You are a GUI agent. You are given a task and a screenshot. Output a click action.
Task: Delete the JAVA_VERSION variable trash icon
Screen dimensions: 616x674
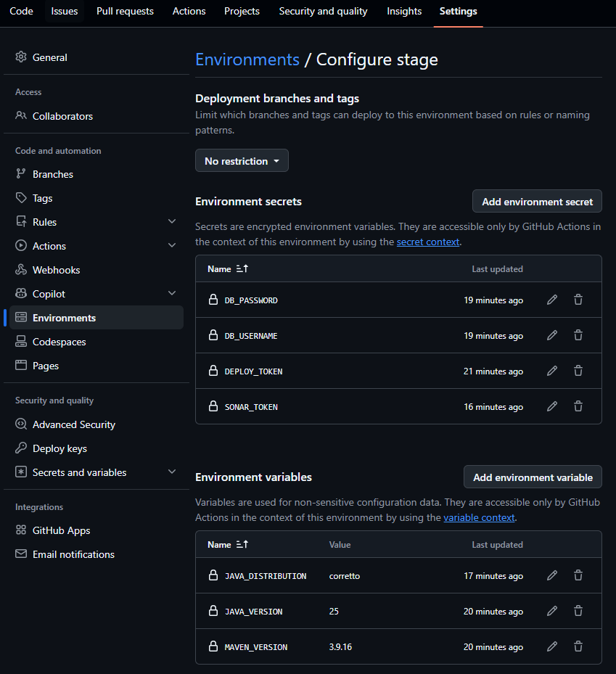coord(578,611)
